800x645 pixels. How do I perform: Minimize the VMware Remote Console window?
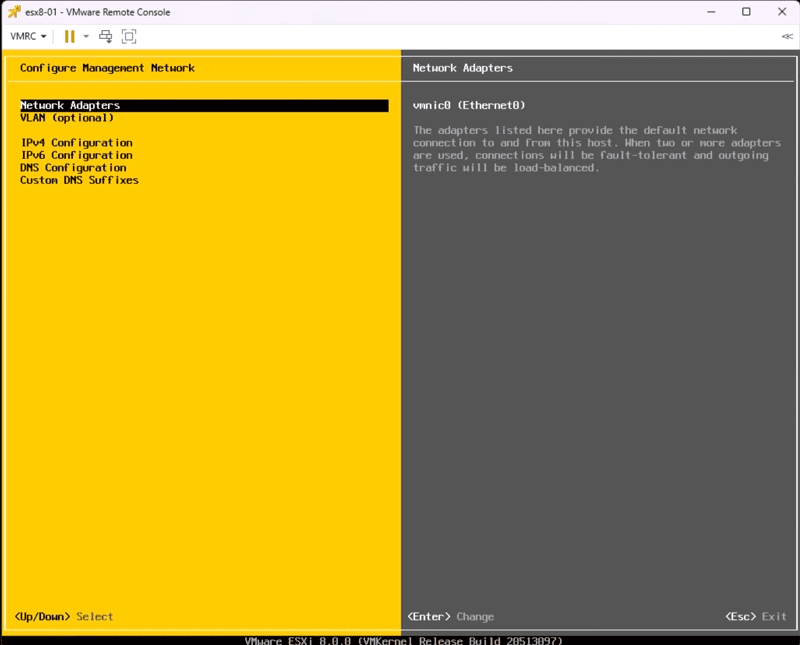pos(711,12)
